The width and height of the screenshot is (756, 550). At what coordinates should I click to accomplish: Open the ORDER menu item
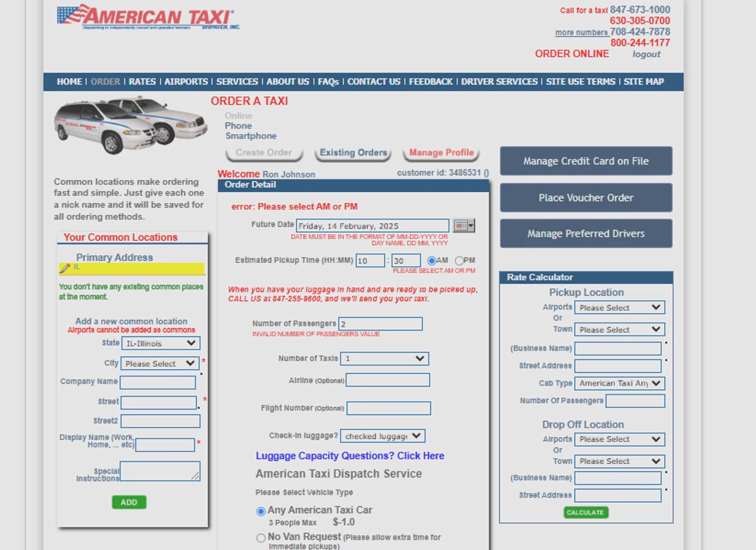coord(106,82)
